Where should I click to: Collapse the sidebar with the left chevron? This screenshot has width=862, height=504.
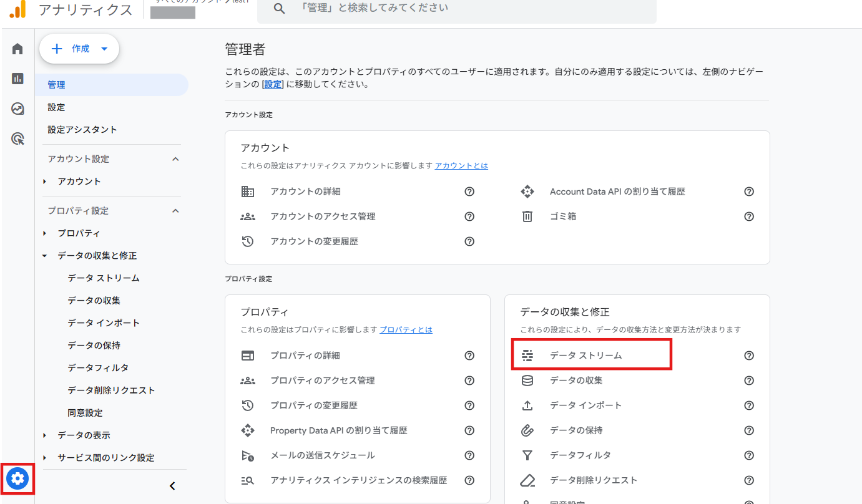[x=173, y=486]
